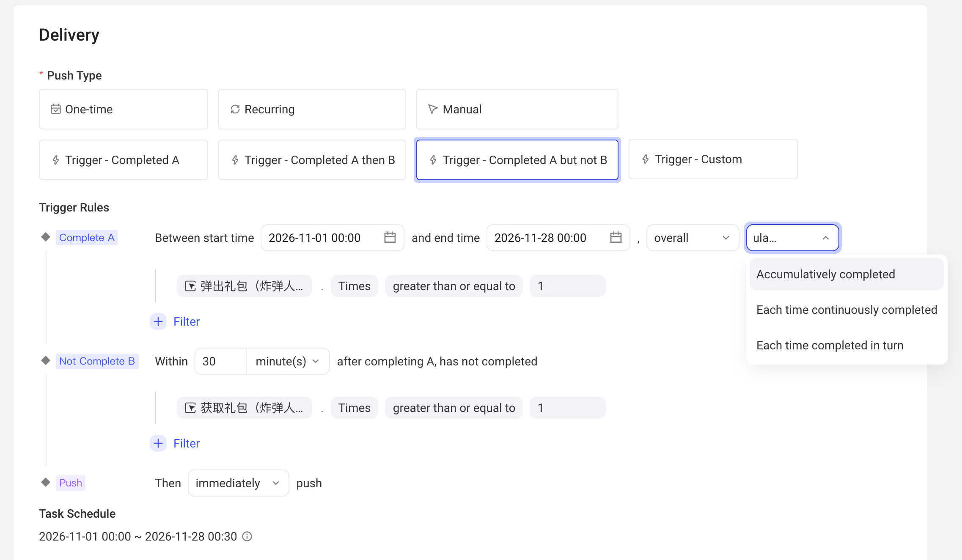Open event selector 获取礼包（炸弹人...
Image resolution: width=962 pixels, height=560 pixels.
coord(245,408)
